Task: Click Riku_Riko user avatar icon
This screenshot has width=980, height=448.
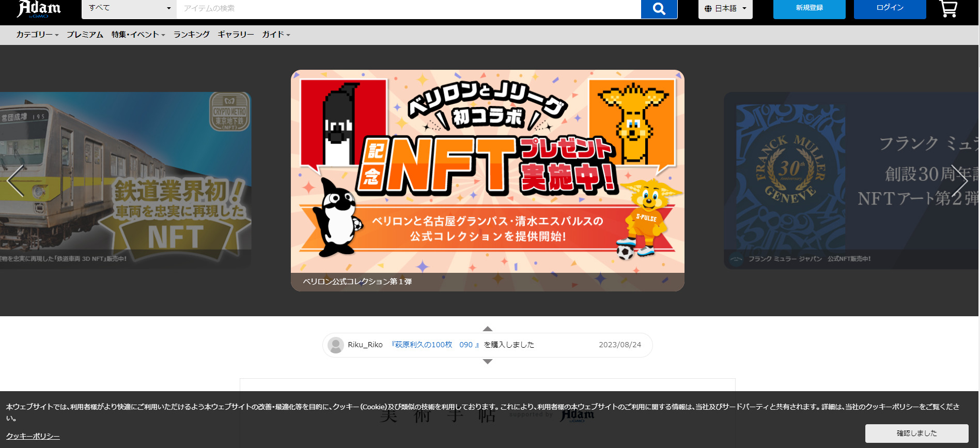Action: (336, 345)
